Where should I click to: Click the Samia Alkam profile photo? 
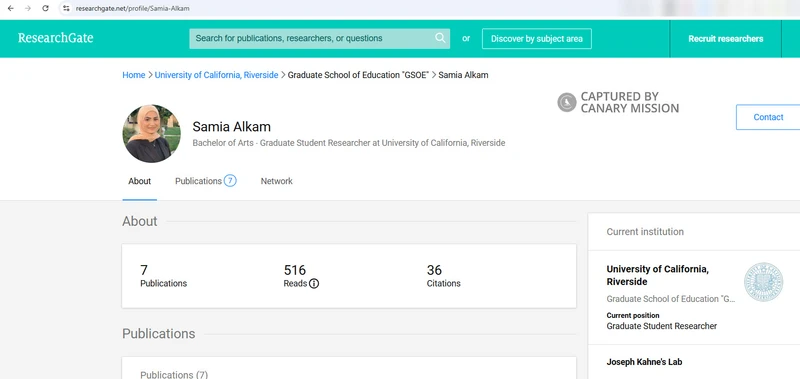pyautogui.click(x=152, y=134)
